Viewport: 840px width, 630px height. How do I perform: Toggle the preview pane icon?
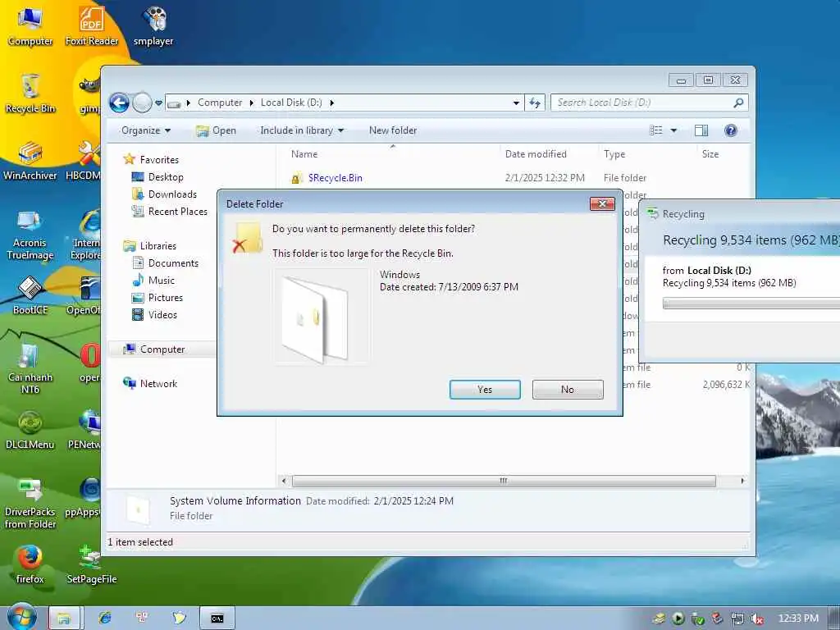pos(701,130)
